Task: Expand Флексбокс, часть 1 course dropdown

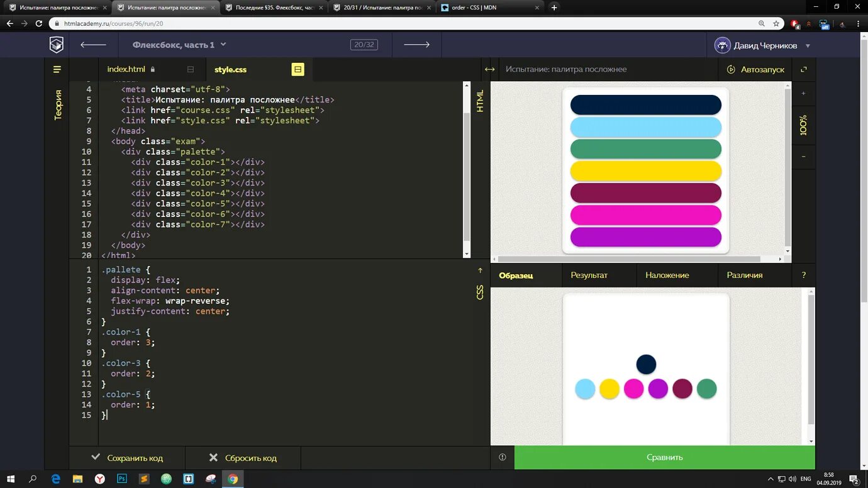Action: tap(179, 45)
